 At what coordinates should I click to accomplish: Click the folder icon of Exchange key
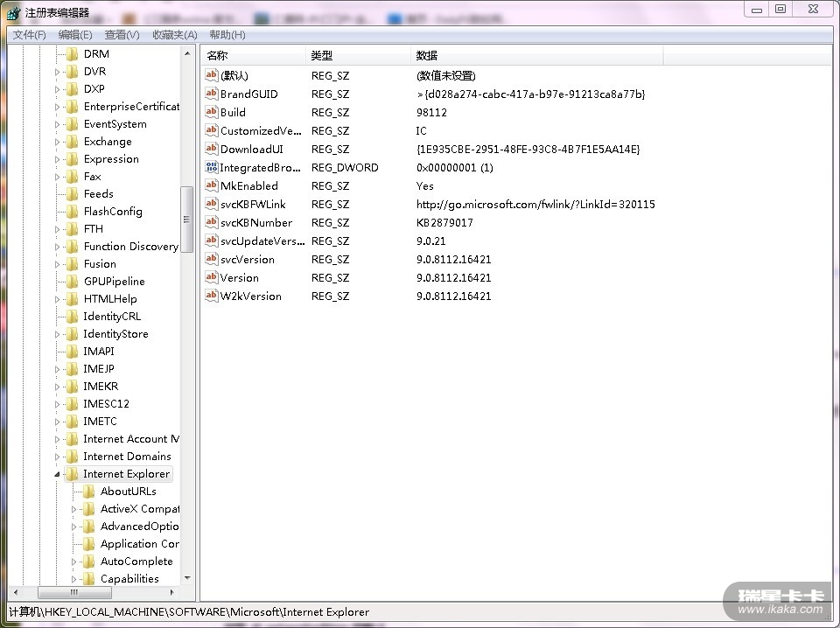(x=72, y=142)
